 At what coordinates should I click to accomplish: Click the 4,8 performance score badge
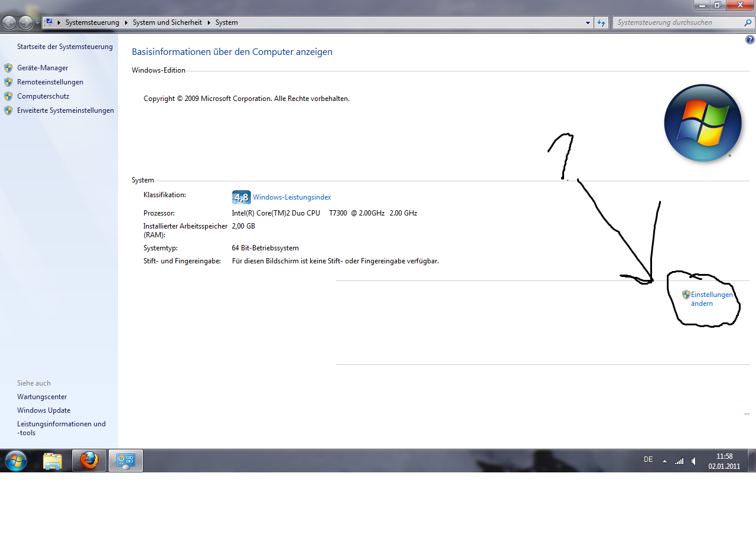click(x=242, y=197)
